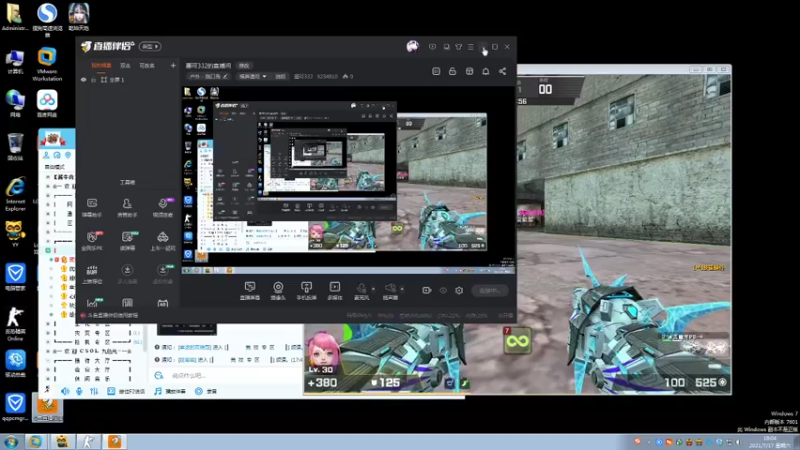
Task: Open hamburger menu in streaming app title bar
Action: (x=471, y=47)
